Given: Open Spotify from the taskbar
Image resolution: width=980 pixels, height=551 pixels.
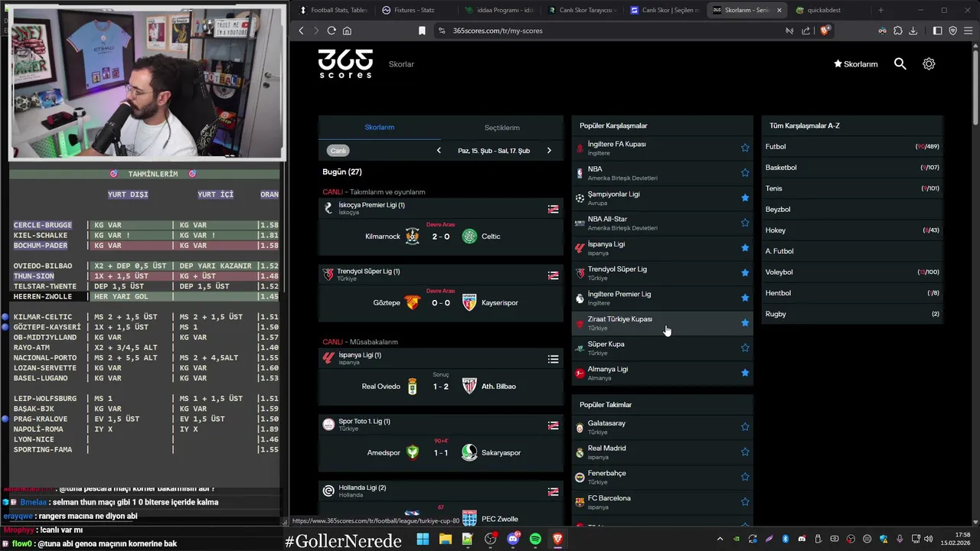Looking at the screenshot, I should 535,540.
